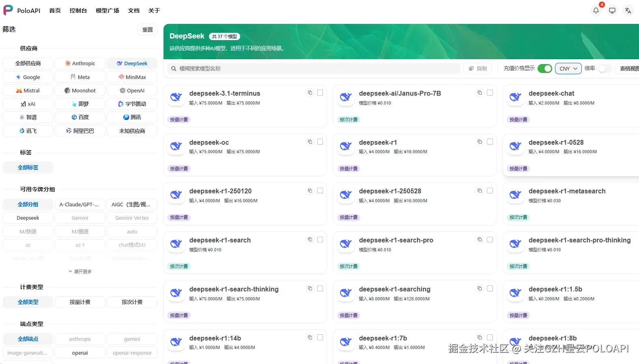Open 关于 in top navigation
639x364 pixels.
[154, 11]
